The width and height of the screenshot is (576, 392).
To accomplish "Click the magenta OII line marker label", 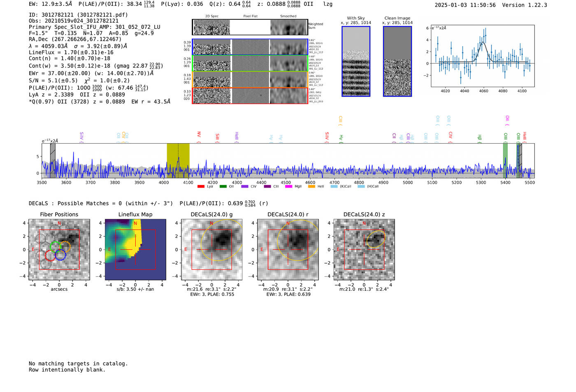I will point(507,121).
